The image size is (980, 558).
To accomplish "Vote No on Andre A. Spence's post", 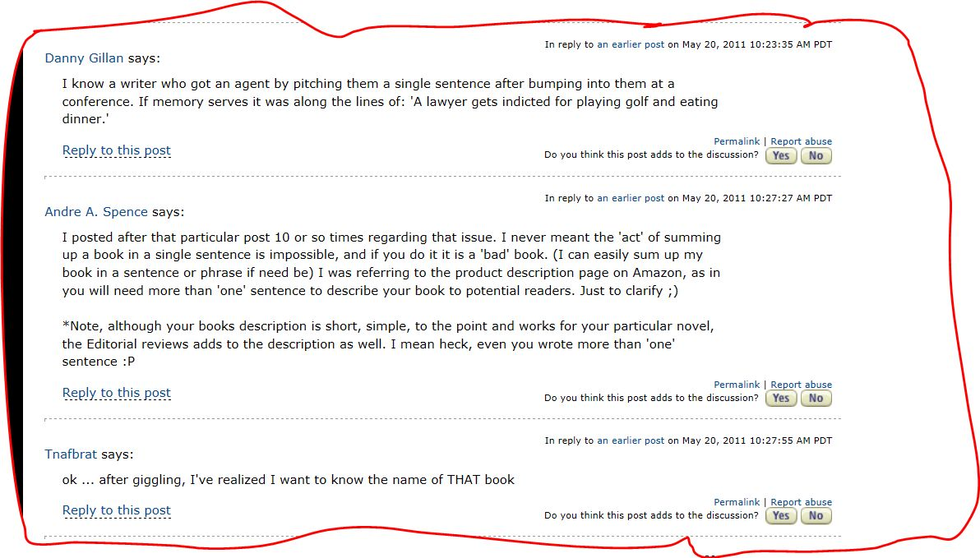I will pyautogui.click(x=816, y=398).
